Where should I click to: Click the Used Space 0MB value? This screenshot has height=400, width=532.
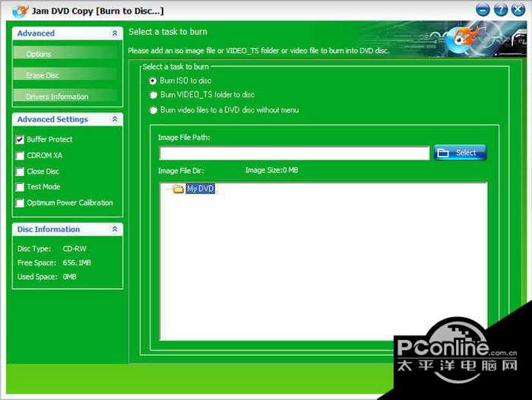pyautogui.click(x=70, y=277)
